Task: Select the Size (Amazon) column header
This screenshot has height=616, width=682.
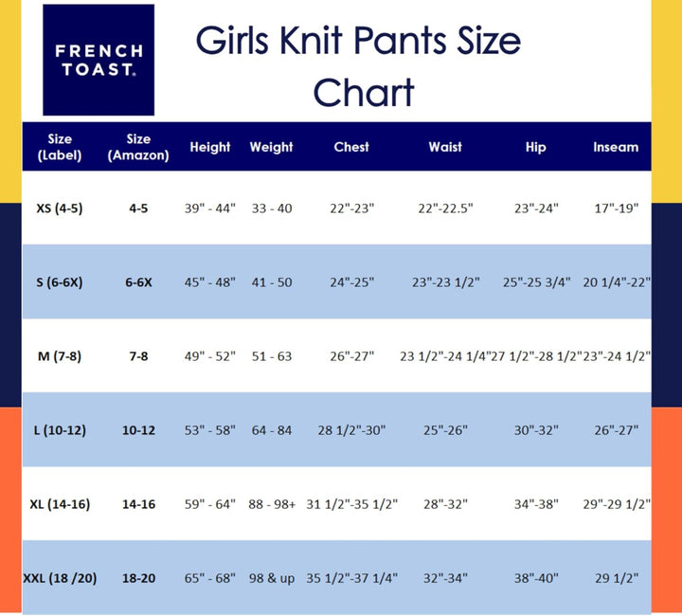Action: pos(138,147)
